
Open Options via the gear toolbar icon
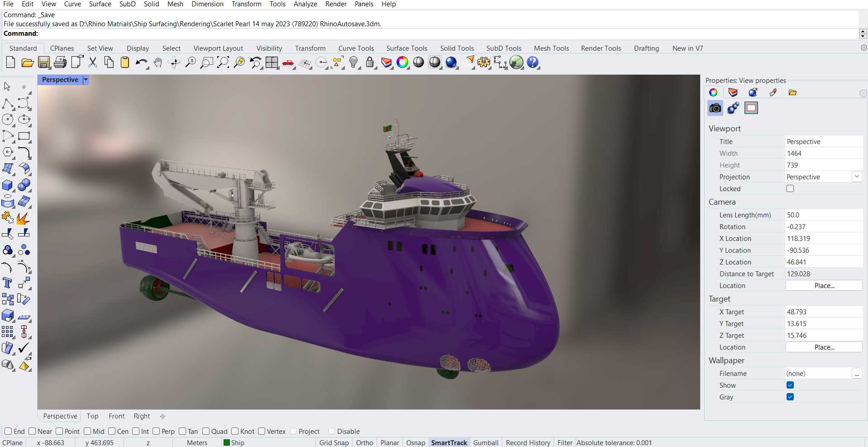coord(484,62)
